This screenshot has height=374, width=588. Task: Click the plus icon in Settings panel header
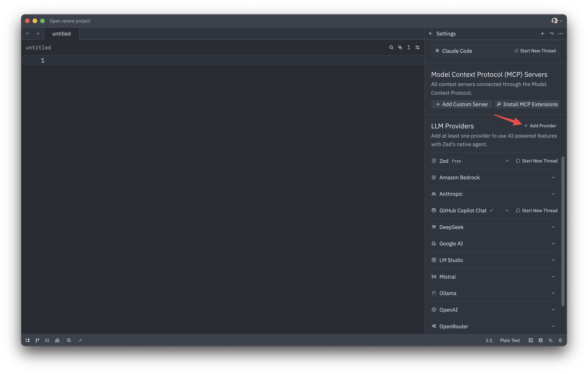click(542, 34)
